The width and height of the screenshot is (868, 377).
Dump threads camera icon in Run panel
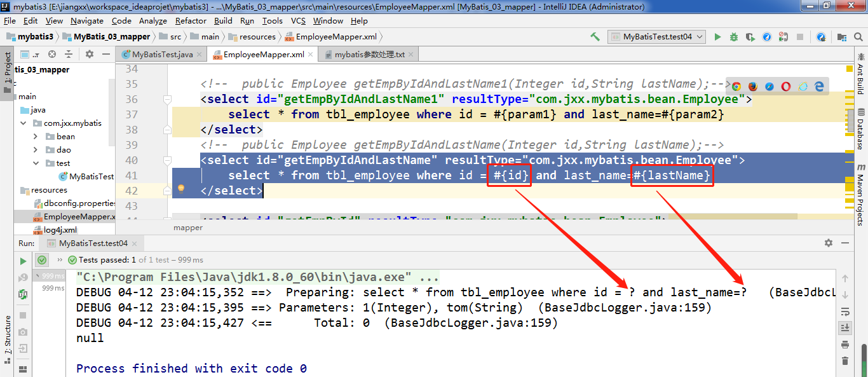point(23,332)
